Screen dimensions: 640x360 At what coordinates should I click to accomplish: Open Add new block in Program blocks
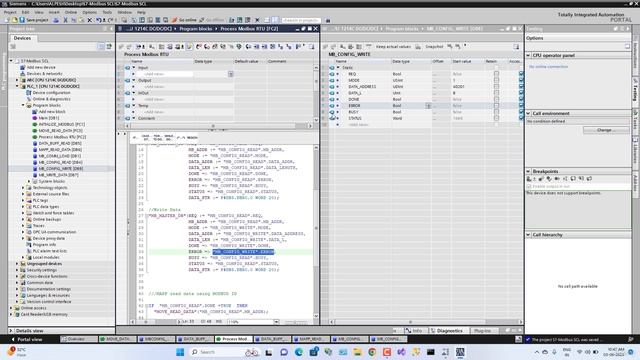tap(51, 111)
